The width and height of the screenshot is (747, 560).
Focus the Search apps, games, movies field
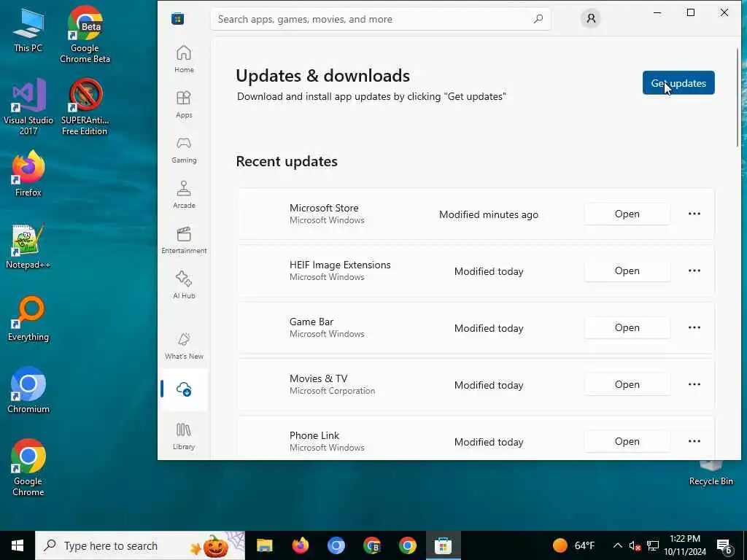[380, 19]
